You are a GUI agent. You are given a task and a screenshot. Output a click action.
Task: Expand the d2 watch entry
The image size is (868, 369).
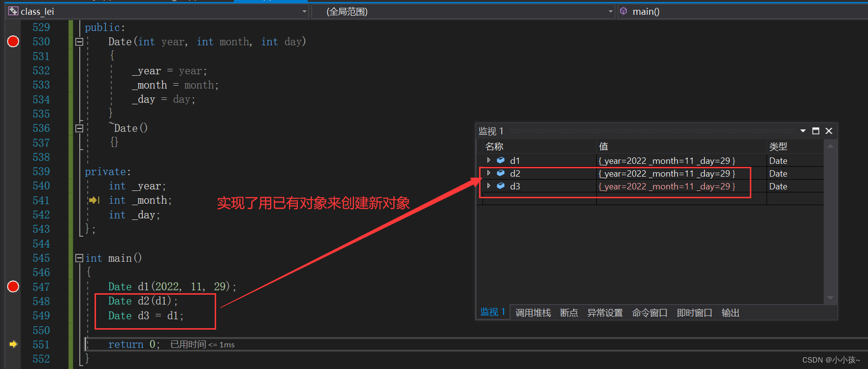[x=488, y=173]
